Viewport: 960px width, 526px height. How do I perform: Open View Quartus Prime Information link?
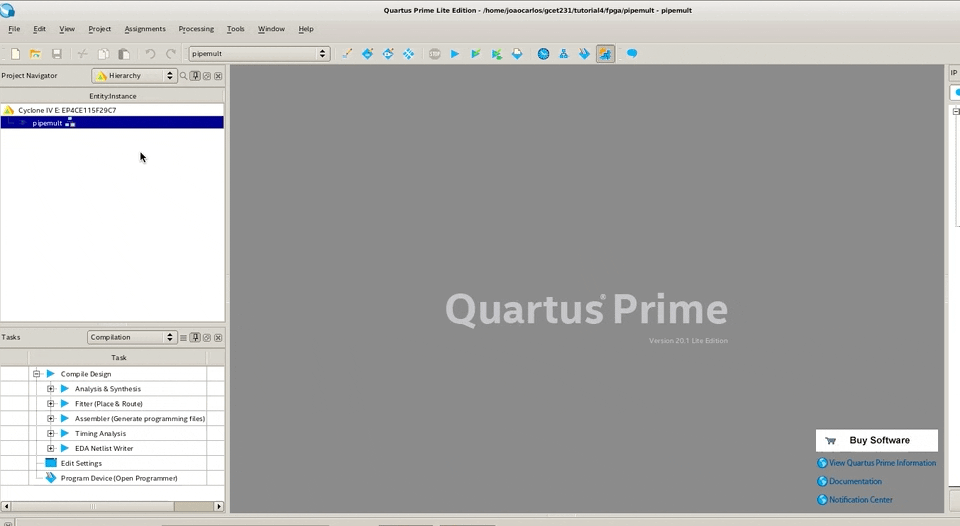pyautogui.click(x=877, y=463)
